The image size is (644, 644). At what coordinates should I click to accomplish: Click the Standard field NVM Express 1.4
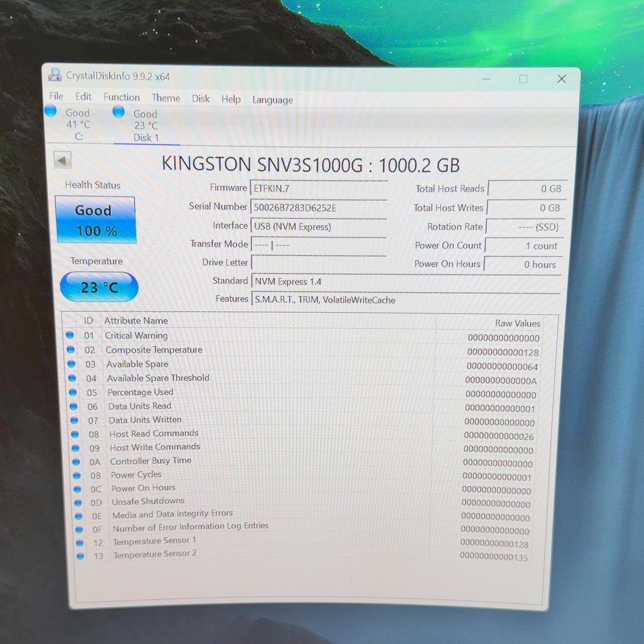click(x=406, y=282)
